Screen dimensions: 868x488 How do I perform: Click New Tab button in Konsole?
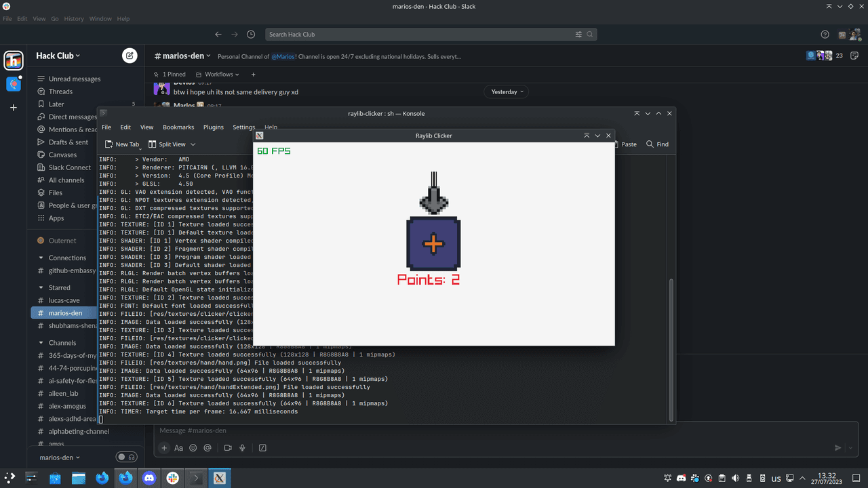click(x=122, y=144)
